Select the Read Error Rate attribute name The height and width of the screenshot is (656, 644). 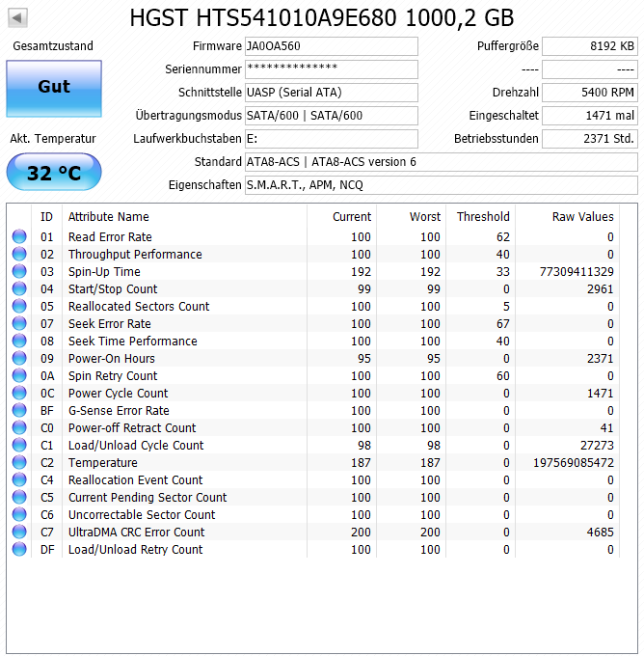(110, 236)
